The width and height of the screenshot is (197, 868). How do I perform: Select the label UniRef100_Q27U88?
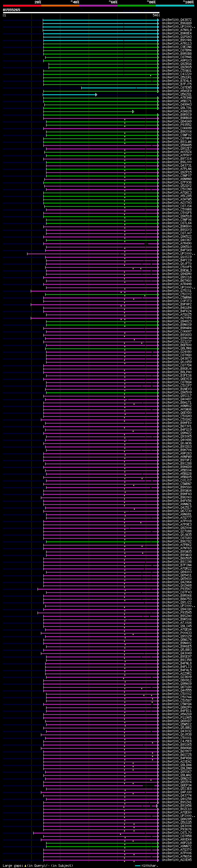point(177,531)
